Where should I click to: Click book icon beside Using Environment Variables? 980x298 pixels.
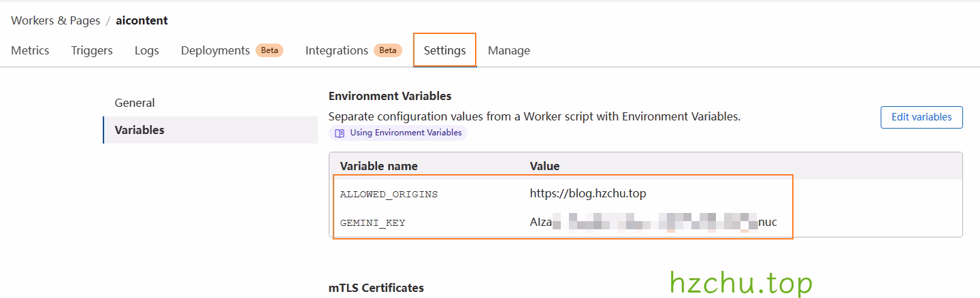point(340,133)
